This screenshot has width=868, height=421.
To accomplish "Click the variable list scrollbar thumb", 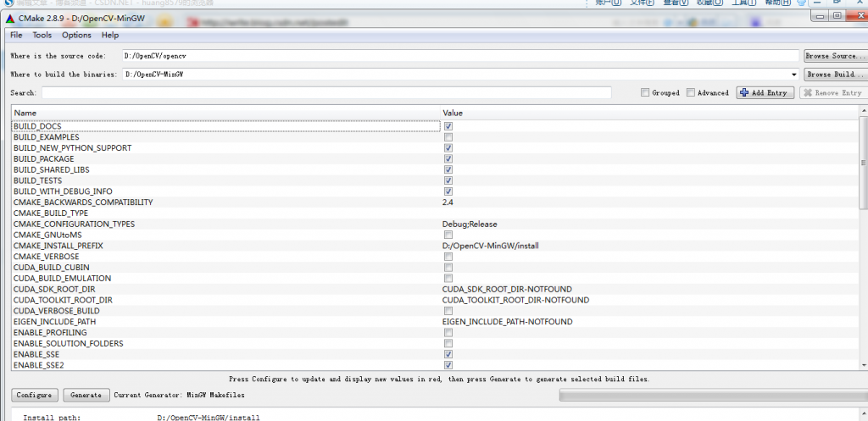I will 864,163.
